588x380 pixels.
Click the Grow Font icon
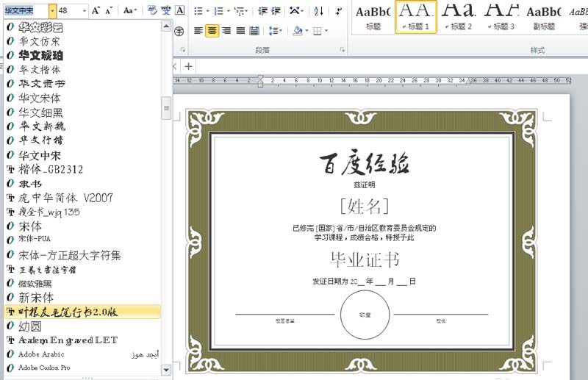[x=97, y=11]
